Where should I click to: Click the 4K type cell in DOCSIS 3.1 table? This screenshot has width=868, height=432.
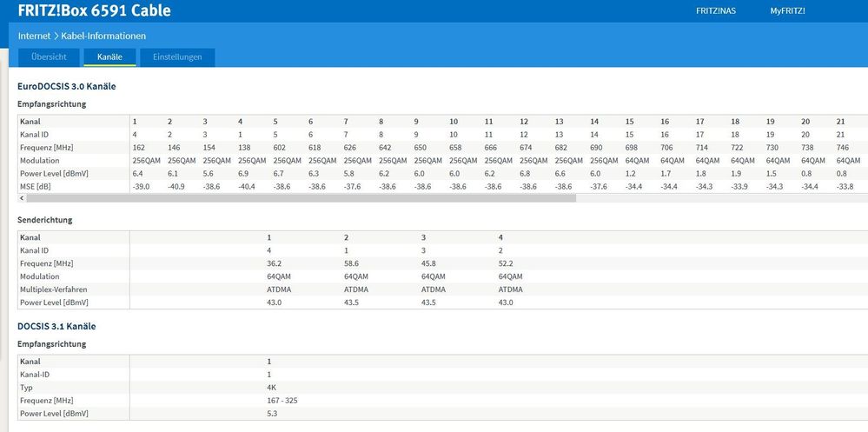coord(271,387)
